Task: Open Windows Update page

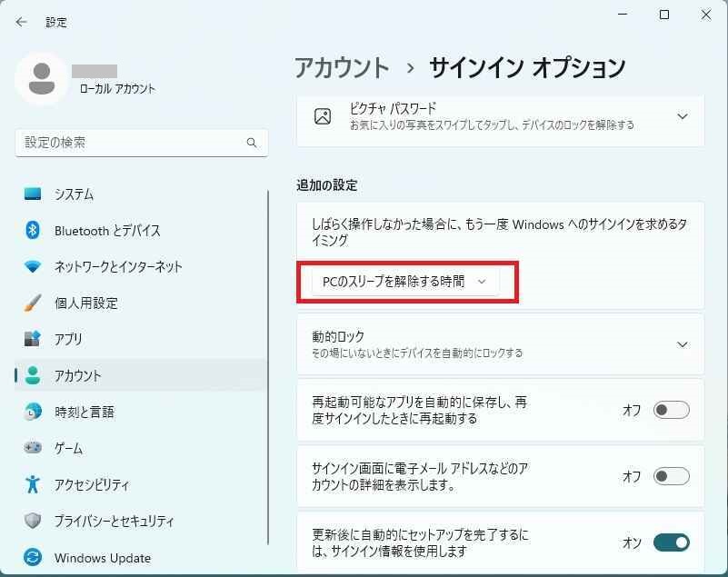Action: (141, 557)
